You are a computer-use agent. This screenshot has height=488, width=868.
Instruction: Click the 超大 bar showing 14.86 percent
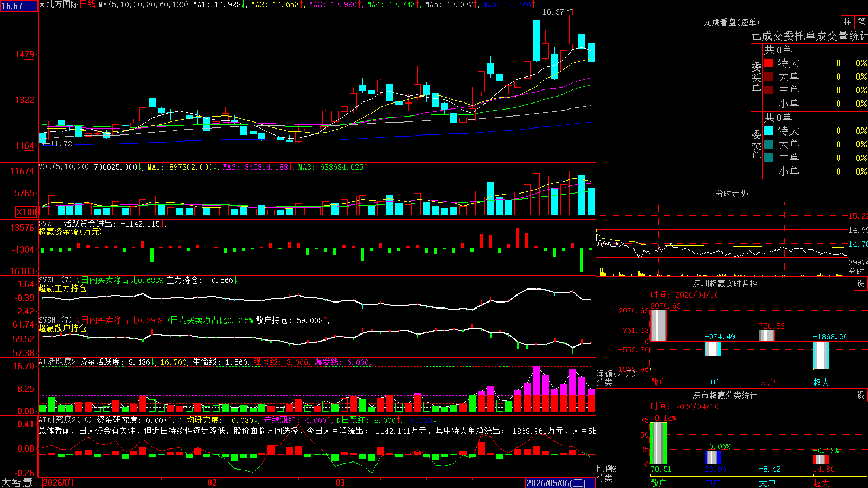821,460
